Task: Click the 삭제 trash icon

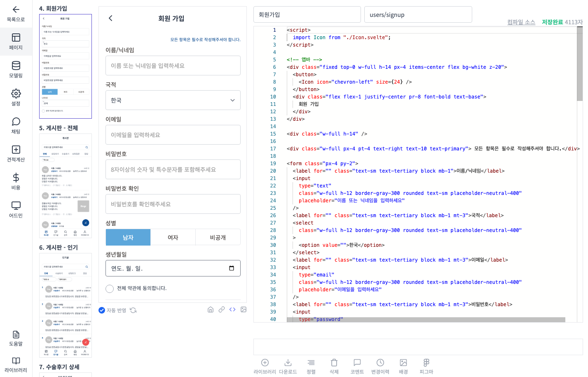Action: (334, 363)
